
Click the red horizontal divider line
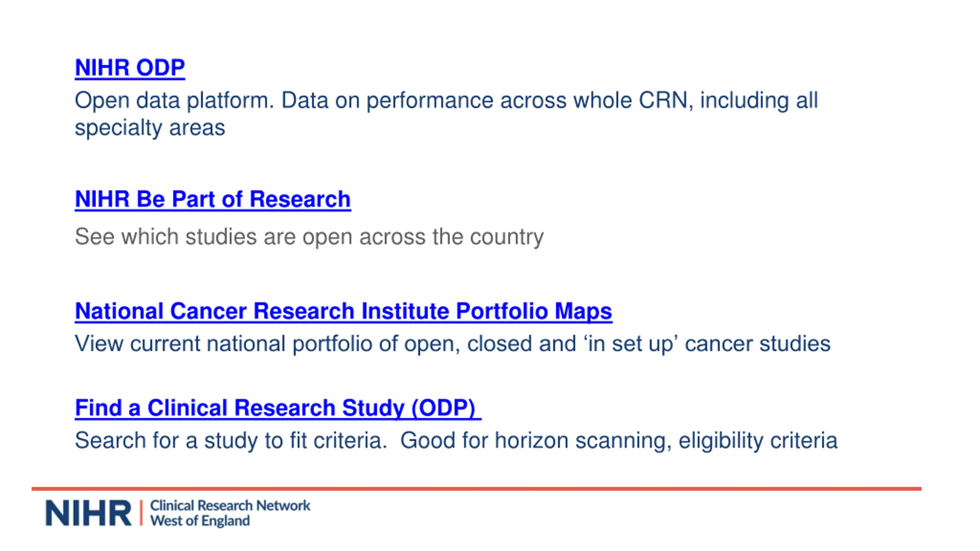(477, 489)
